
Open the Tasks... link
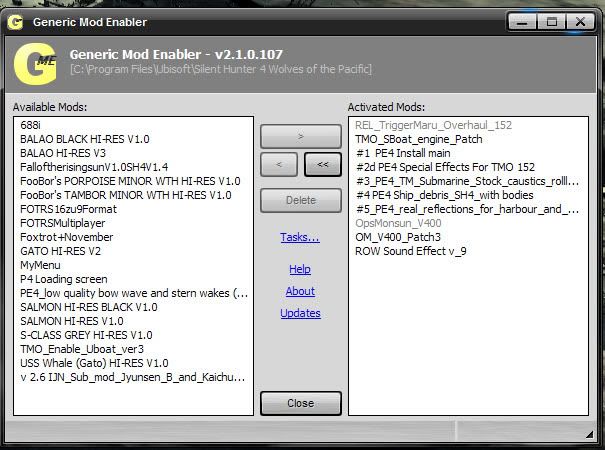[300, 237]
